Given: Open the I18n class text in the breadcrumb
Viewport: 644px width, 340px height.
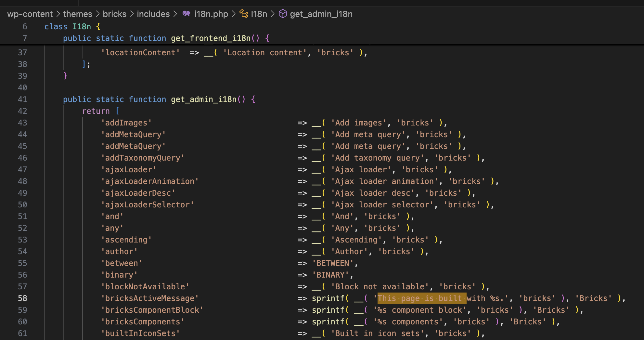Looking at the screenshot, I should [259, 14].
